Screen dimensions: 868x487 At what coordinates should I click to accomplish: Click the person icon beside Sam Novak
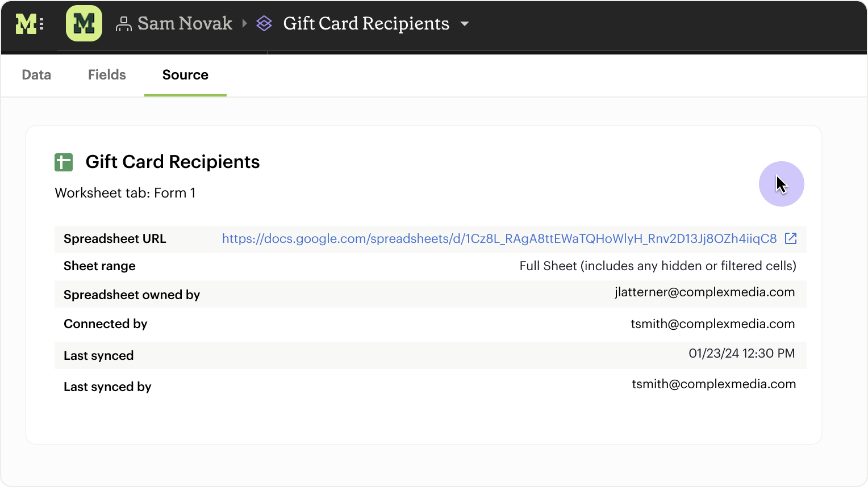[x=123, y=24]
